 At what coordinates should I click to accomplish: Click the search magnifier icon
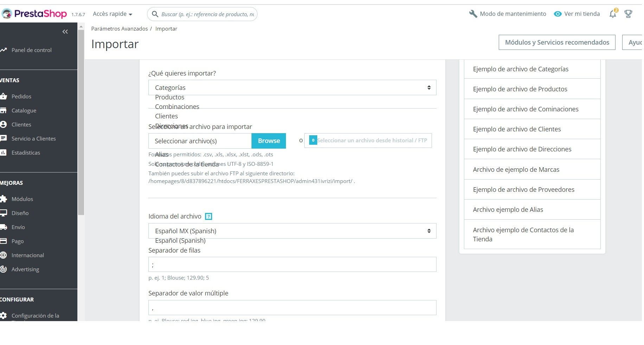pyautogui.click(x=155, y=14)
